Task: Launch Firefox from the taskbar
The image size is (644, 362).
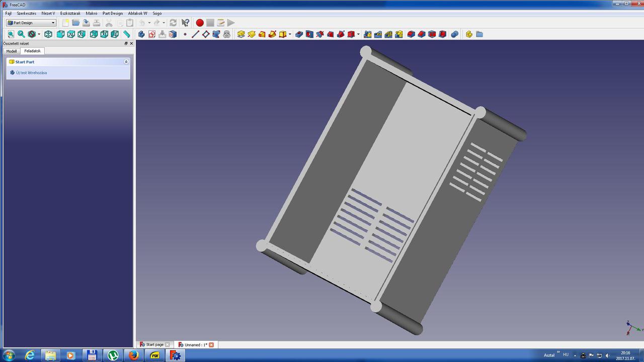Action: tap(133, 355)
